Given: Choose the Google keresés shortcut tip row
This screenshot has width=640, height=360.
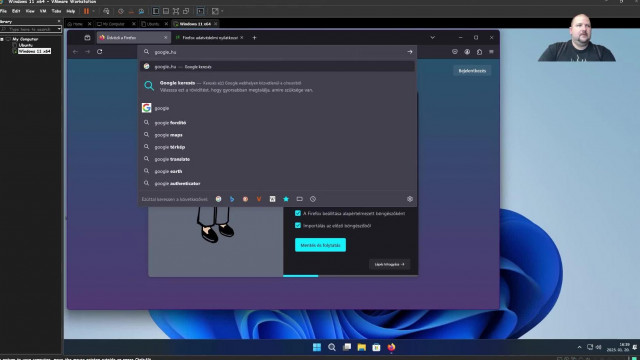Looking at the screenshot, I should [278, 86].
